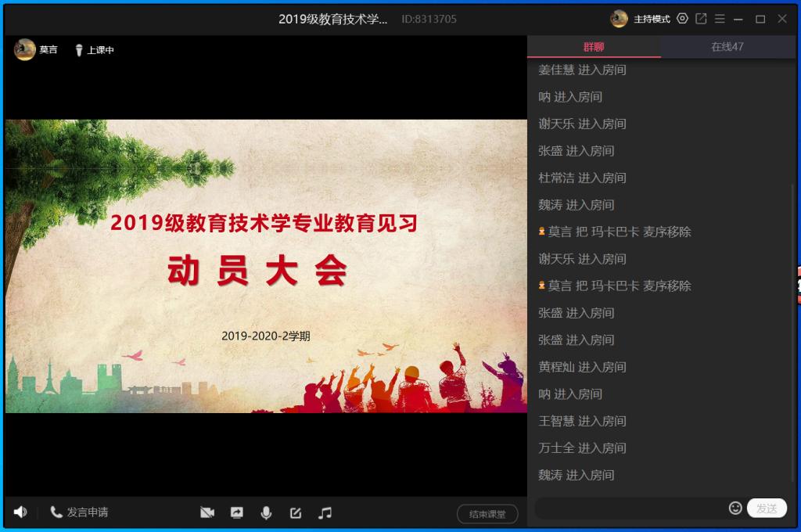The width and height of the screenshot is (801, 532).
Task: Expand the hamburger menu in title bar
Action: pyautogui.click(x=720, y=19)
